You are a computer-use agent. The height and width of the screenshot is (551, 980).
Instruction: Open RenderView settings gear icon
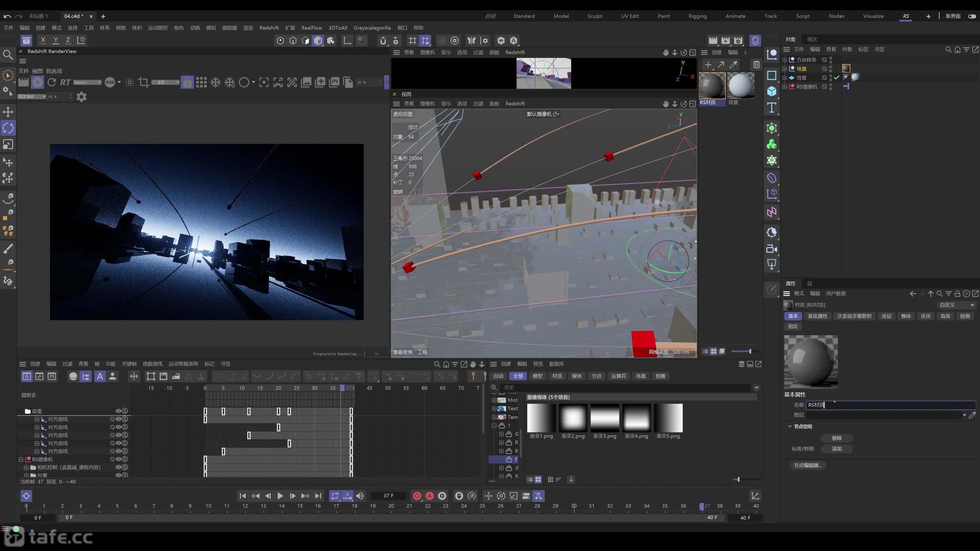point(82,97)
